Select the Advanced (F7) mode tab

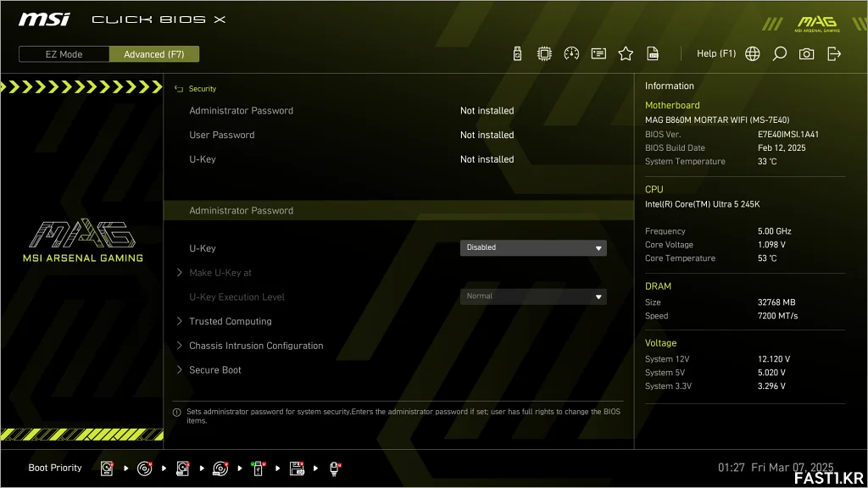(154, 54)
